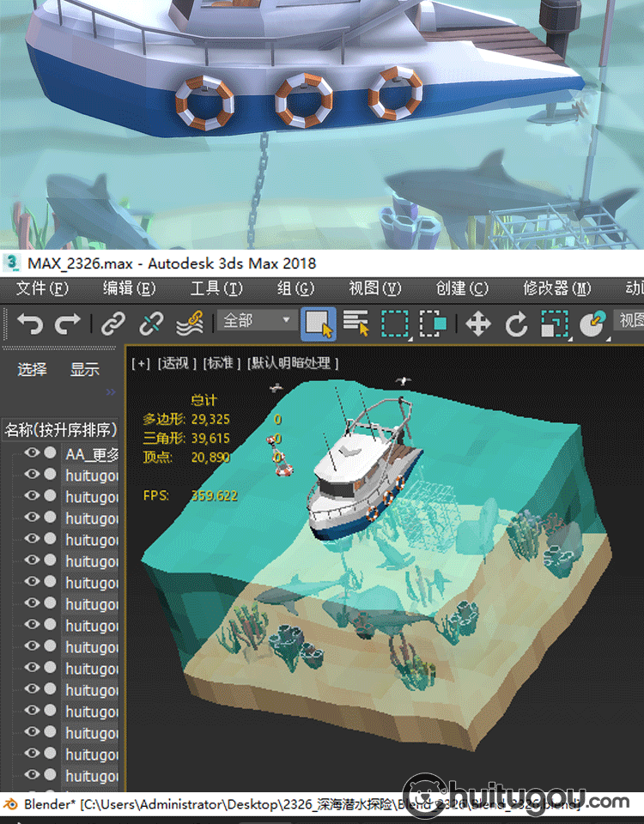Toggle visibility eye of AA_更多 row

coord(32,453)
